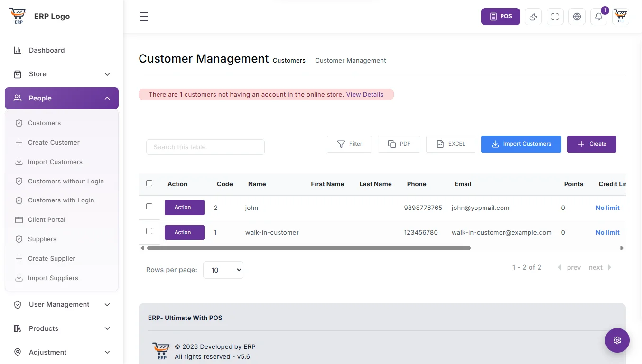Click the Dashboard chart icon

(18, 50)
